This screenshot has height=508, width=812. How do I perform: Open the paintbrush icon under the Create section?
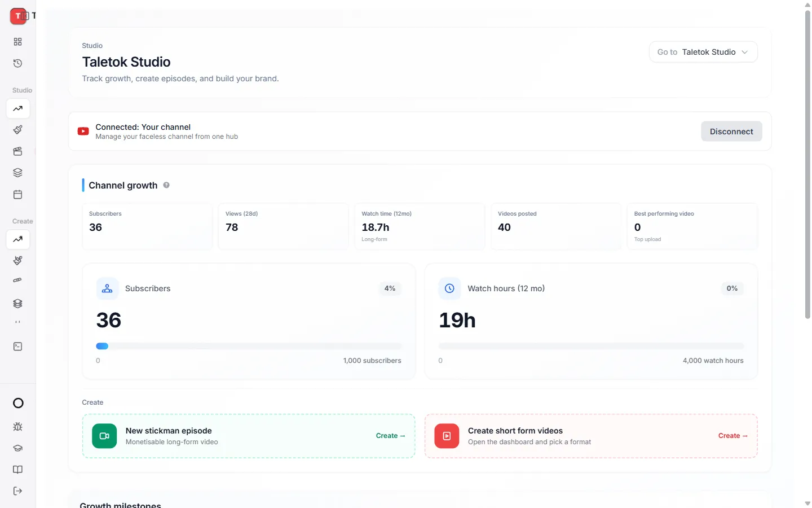coord(18,261)
